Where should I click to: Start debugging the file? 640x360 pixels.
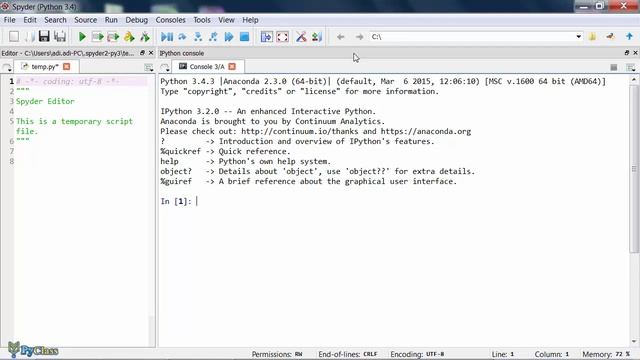(x=167, y=37)
